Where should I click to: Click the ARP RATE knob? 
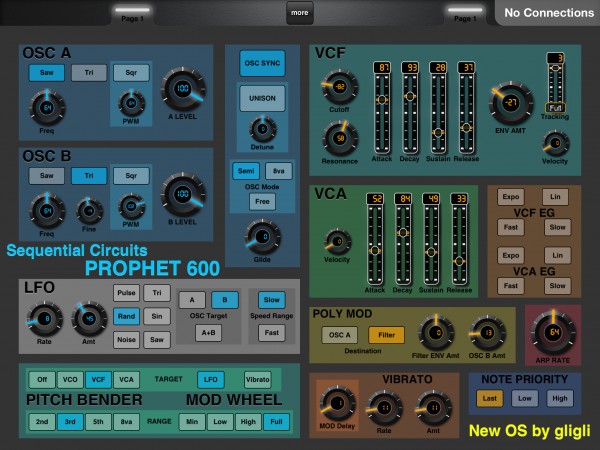(x=553, y=333)
